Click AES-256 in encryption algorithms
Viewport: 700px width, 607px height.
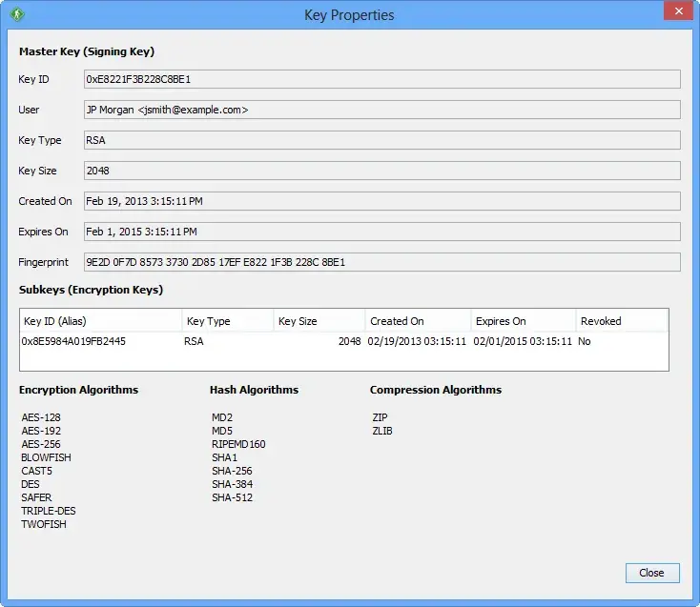(41, 444)
